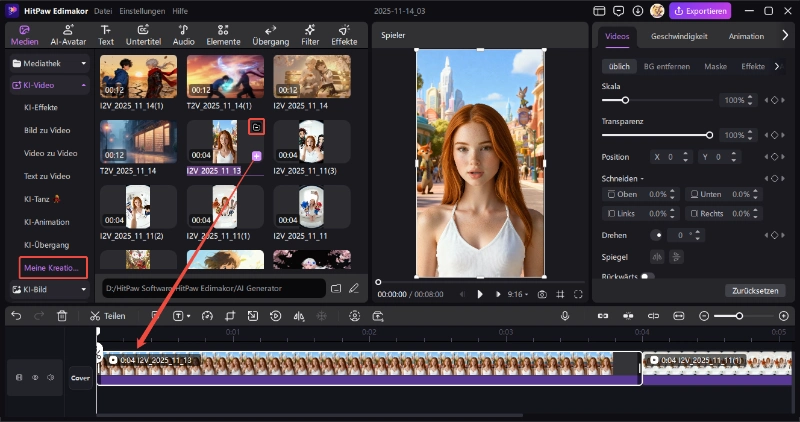Toggle the Rückwärts reverse switch
This screenshot has height=422, width=800.
pos(647,277)
